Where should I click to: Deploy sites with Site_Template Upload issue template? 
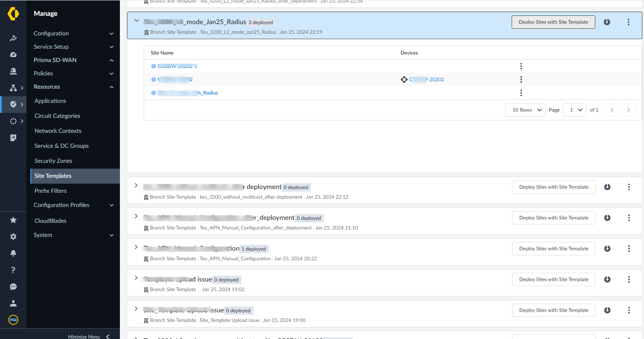click(x=554, y=310)
